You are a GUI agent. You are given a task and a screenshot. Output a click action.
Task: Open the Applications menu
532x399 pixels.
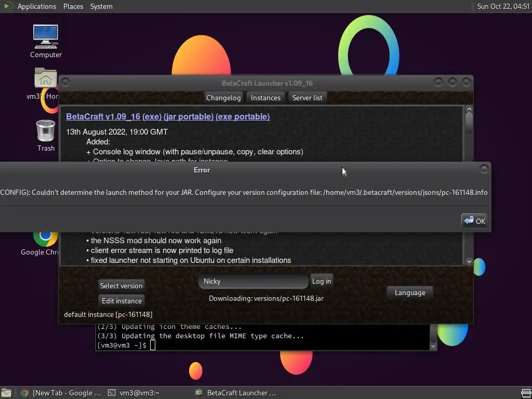(x=37, y=6)
